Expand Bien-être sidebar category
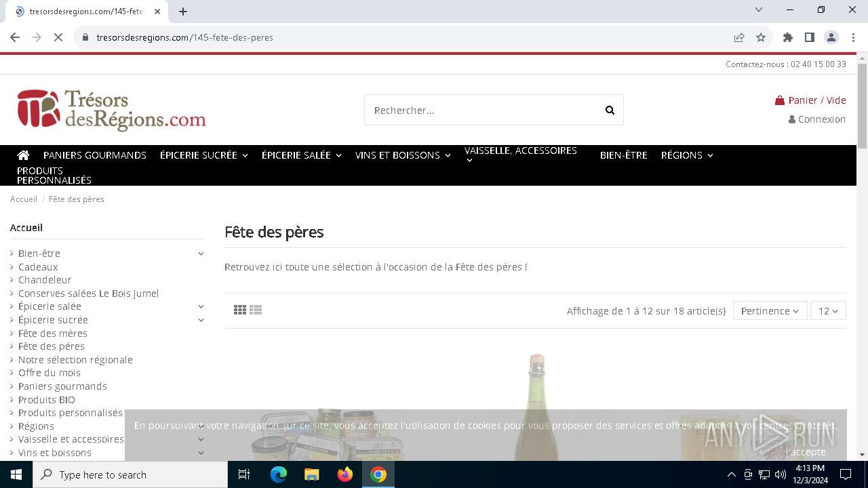This screenshot has width=868, height=488. tap(201, 253)
